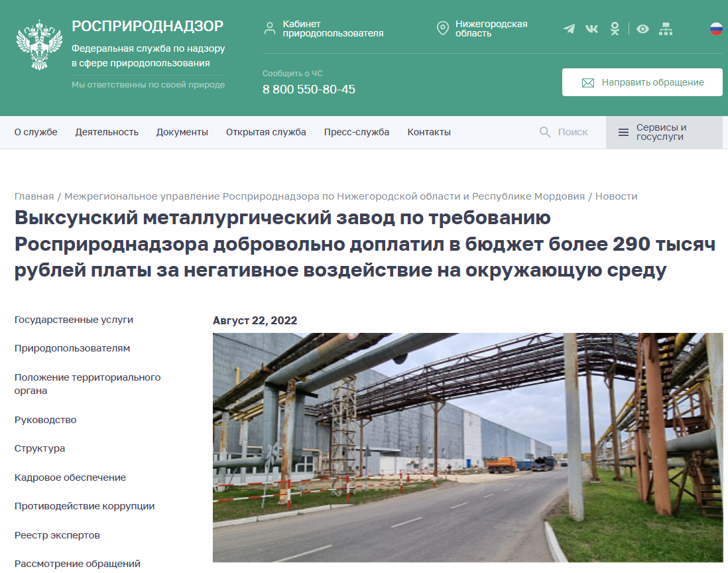Click the slogan Мы ответственны по своей природе
The height and width of the screenshot is (573, 728).
pyautogui.click(x=148, y=85)
